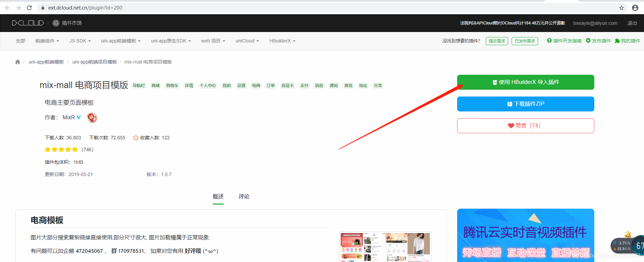
Task: Click the 下载插件ZIP button
Action: point(526,104)
